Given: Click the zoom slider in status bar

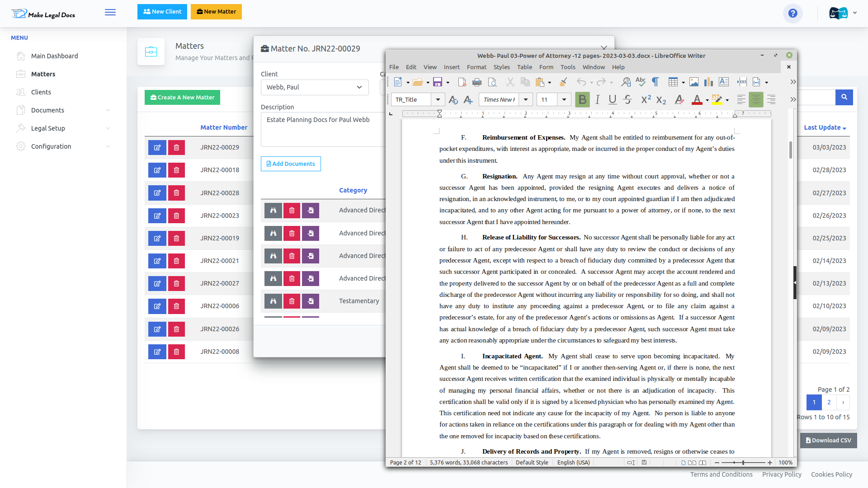Looking at the screenshot, I should point(743,463).
